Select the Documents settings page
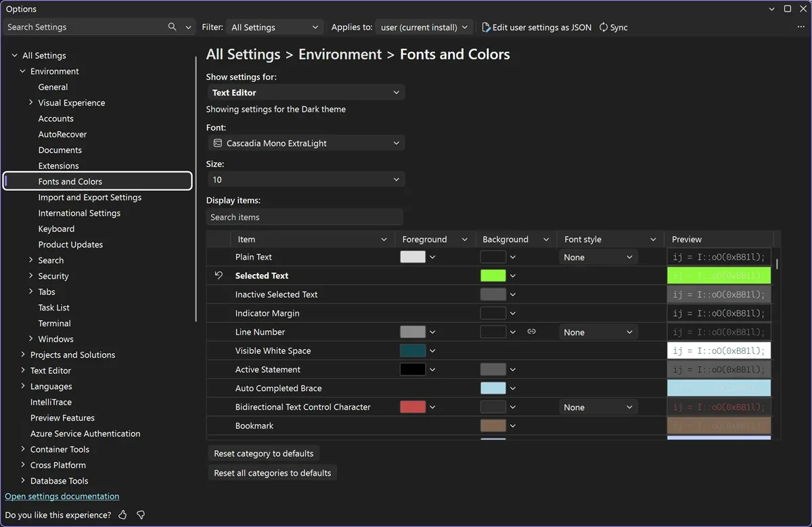The height and width of the screenshot is (527, 812). [x=60, y=150]
